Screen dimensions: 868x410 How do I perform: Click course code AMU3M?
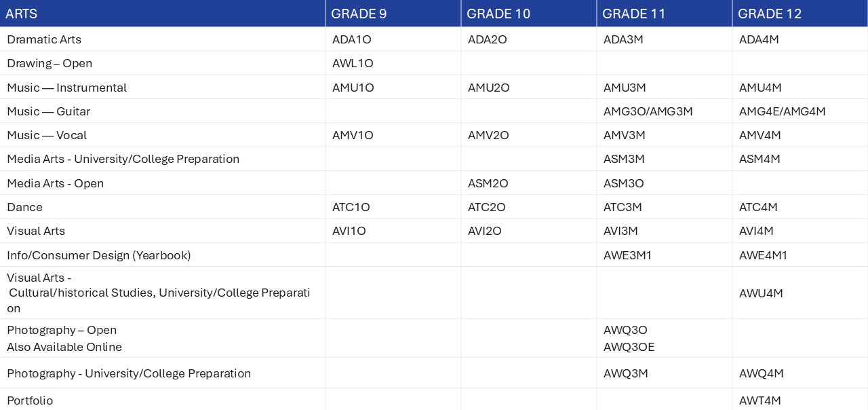pos(625,88)
